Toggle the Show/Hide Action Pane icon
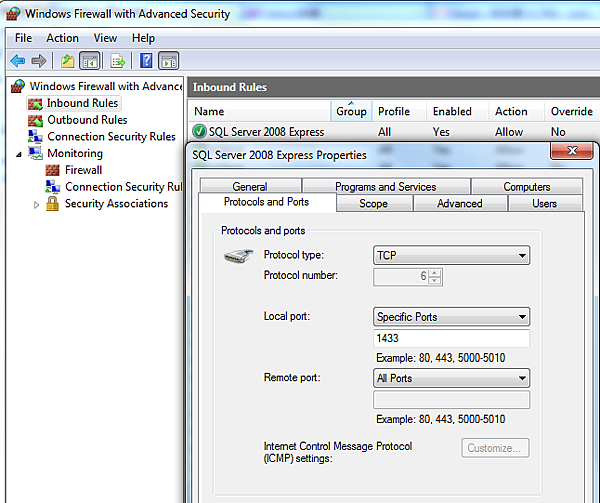Screen dimensions: 600x503 pyautogui.click(x=169, y=60)
